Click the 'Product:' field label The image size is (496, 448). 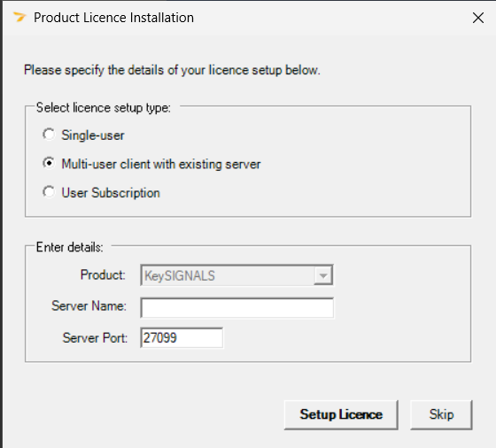(x=103, y=274)
